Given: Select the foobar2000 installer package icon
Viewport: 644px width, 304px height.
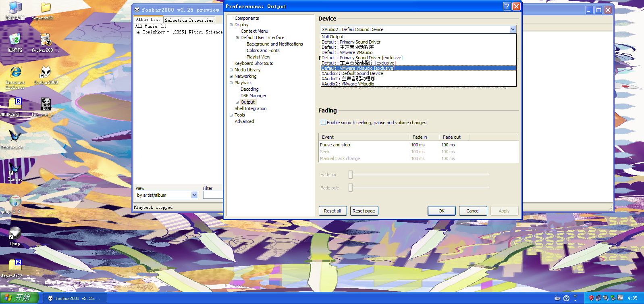Looking at the screenshot, I should pyautogui.click(x=46, y=43).
